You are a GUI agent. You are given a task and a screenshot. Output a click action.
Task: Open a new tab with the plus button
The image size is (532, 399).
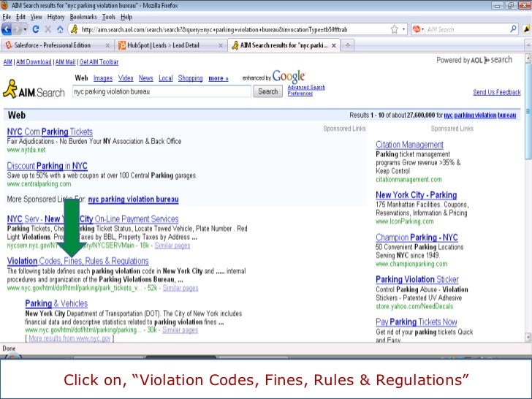pyautogui.click(x=348, y=45)
